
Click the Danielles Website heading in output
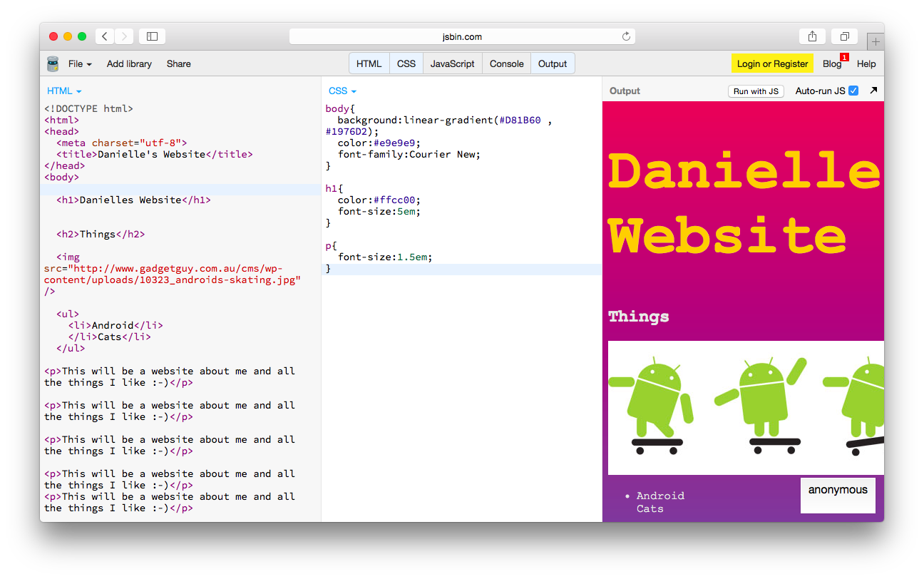coord(744,204)
